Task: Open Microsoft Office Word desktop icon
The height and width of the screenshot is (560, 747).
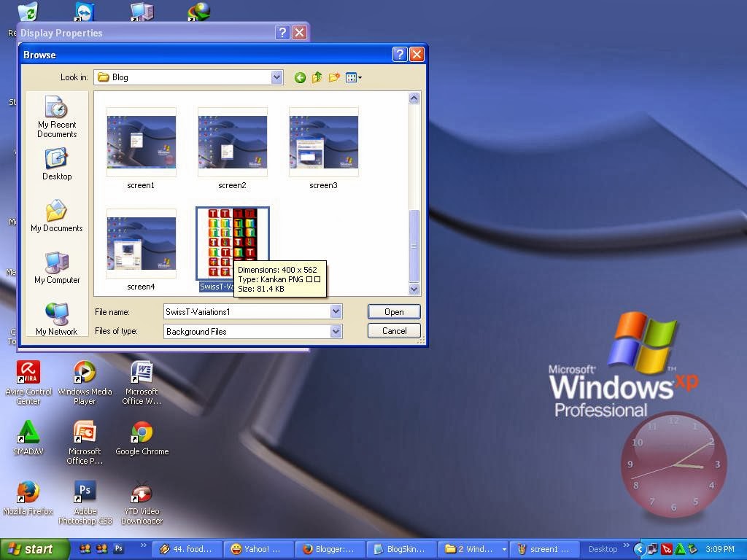Action: 142,383
